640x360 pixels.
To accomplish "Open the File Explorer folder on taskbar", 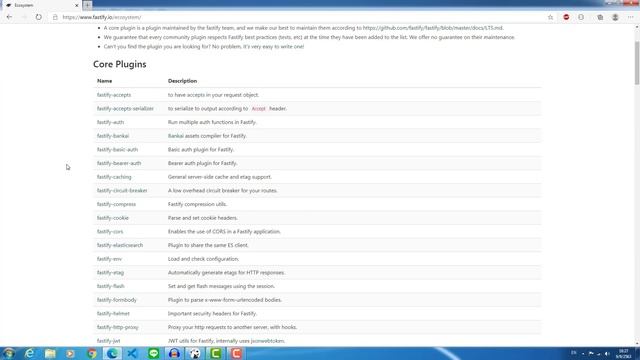I will point(50,353).
